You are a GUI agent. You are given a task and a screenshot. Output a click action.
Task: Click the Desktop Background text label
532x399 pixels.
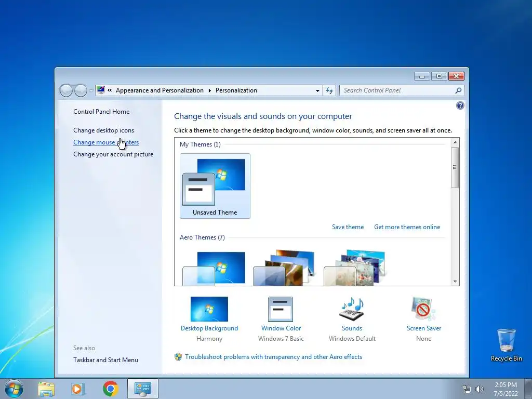(209, 328)
